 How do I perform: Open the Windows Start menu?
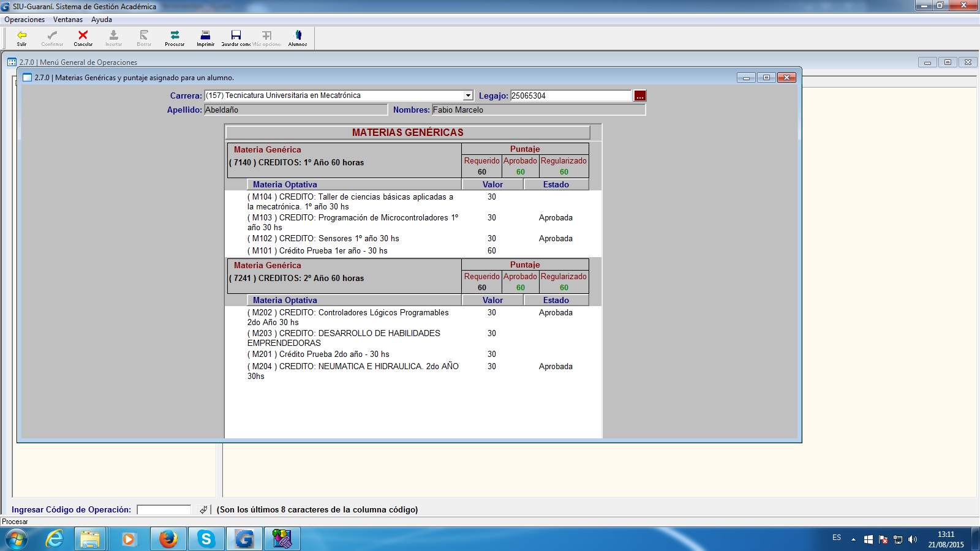coord(17,539)
